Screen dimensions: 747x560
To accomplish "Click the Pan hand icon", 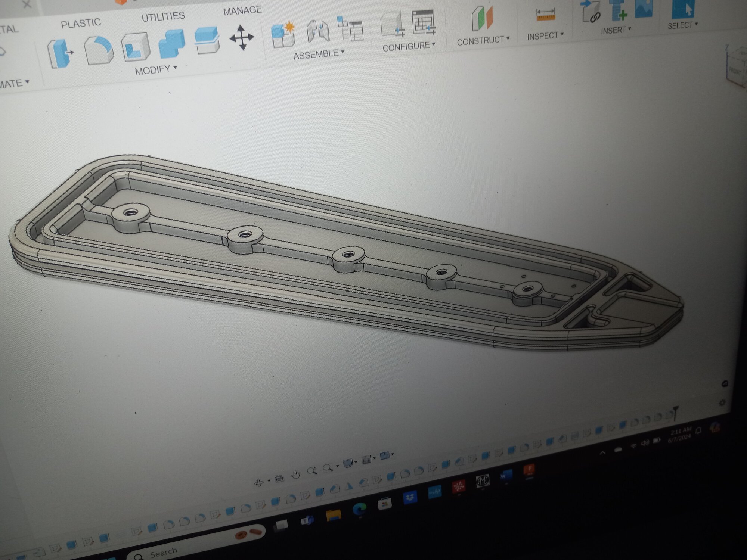I will tap(296, 475).
